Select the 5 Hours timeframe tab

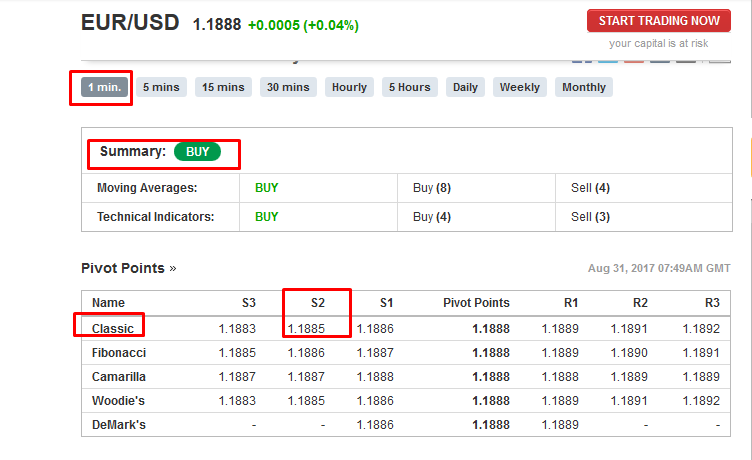point(409,87)
